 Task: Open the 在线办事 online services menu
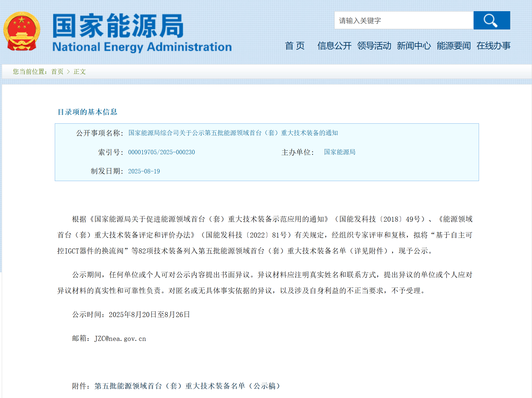tap(493, 46)
